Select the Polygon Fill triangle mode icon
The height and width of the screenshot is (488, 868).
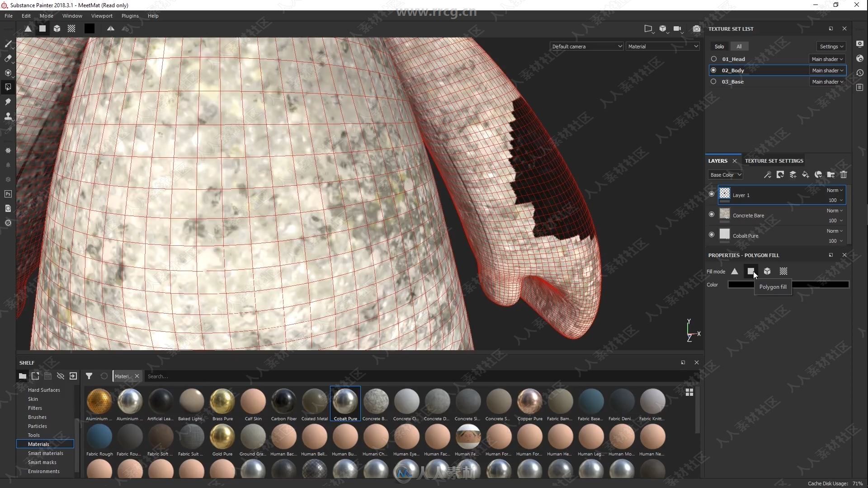[735, 271]
